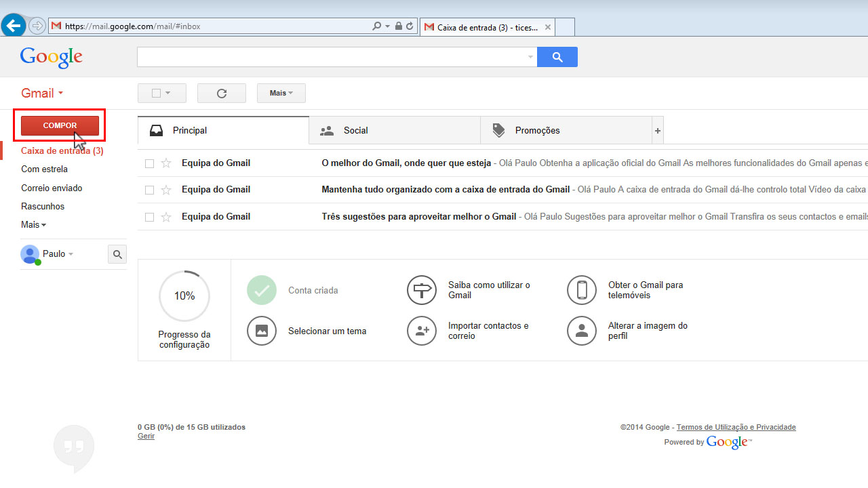Open a new blank browser tab

(x=565, y=27)
